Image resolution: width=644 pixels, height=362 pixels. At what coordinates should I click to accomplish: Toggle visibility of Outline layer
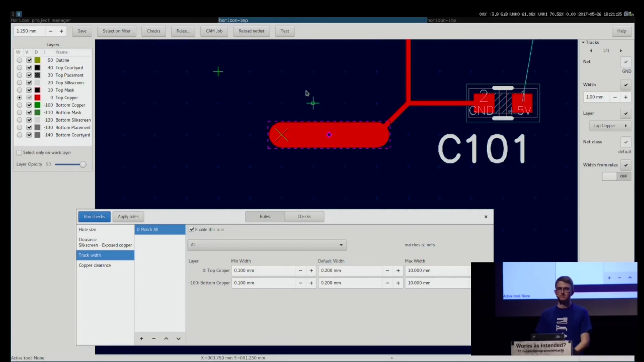pos(29,60)
